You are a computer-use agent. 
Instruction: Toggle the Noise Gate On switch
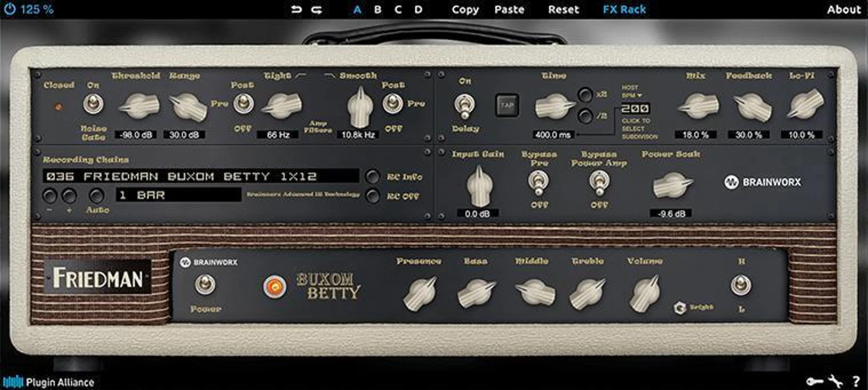click(93, 104)
